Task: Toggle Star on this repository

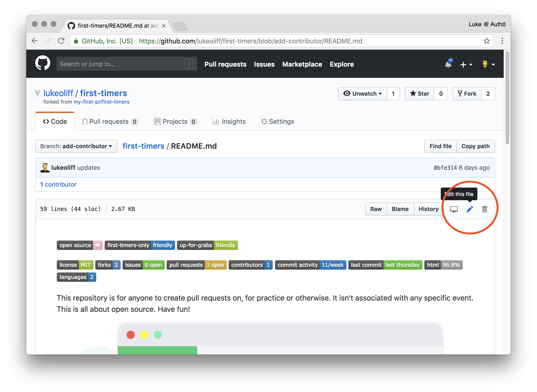Action: (419, 94)
